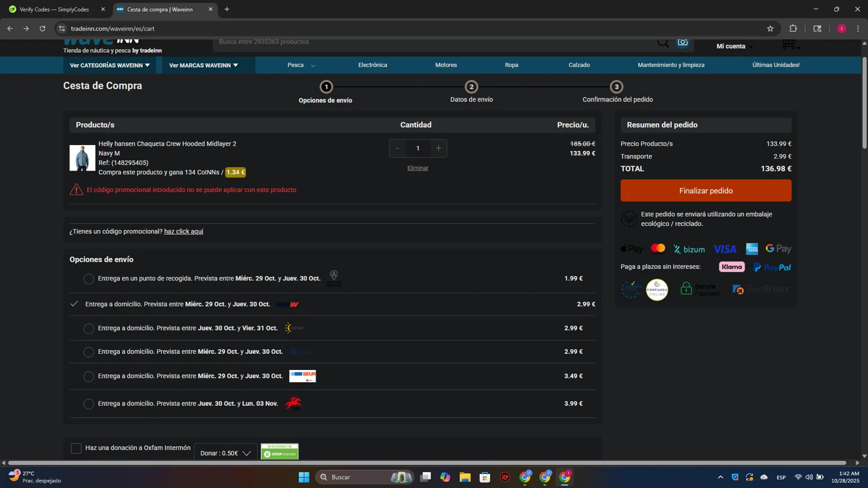The width and height of the screenshot is (868, 488).
Task: Open Copilot from the taskbar
Action: coord(445,477)
